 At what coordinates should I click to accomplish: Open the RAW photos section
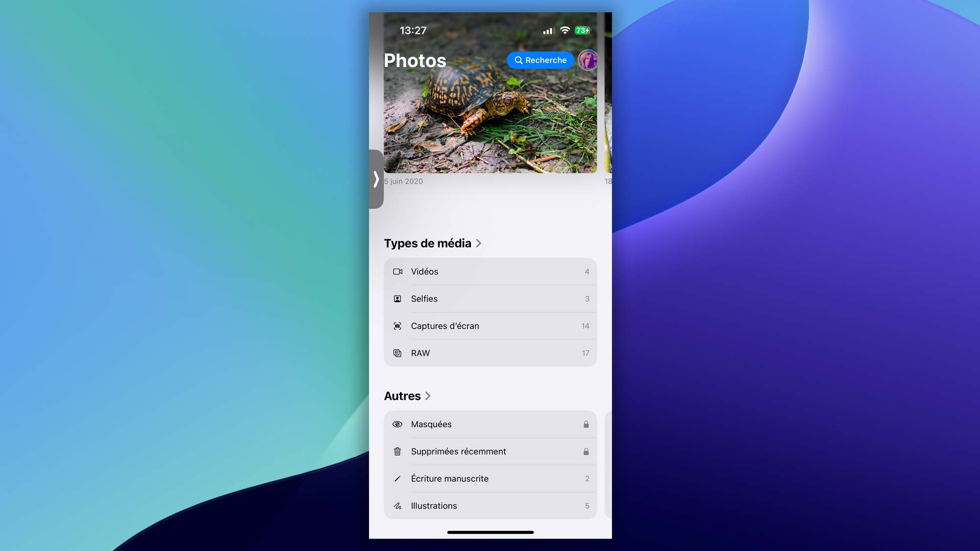(490, 353)
